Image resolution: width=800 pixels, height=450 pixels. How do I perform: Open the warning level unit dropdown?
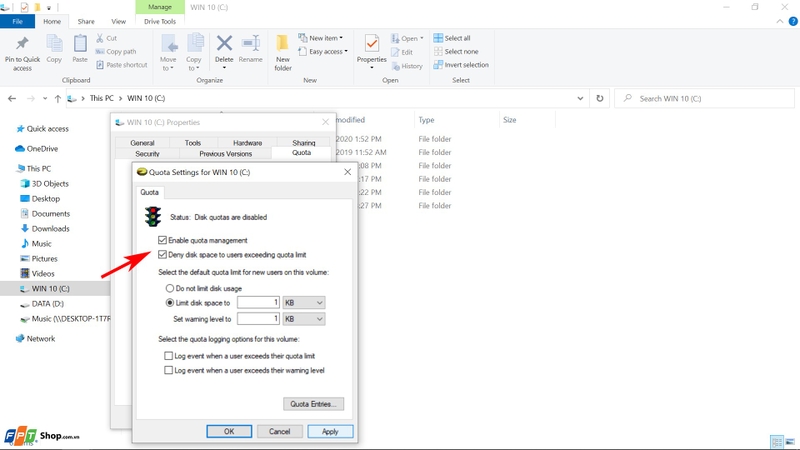pos(304,319)
